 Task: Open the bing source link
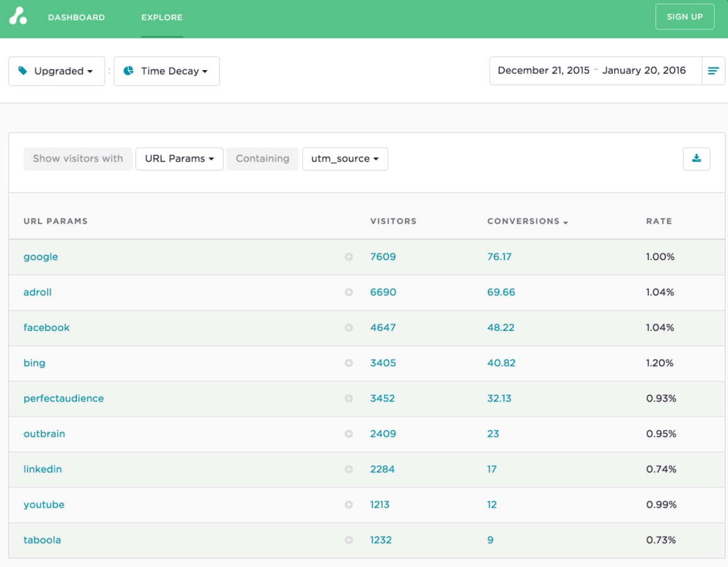pos(34,363)
